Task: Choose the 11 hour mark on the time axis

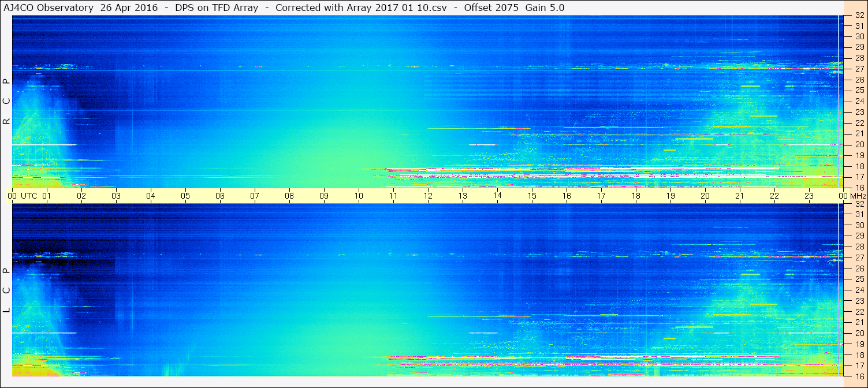Action: tap(393, 196)
